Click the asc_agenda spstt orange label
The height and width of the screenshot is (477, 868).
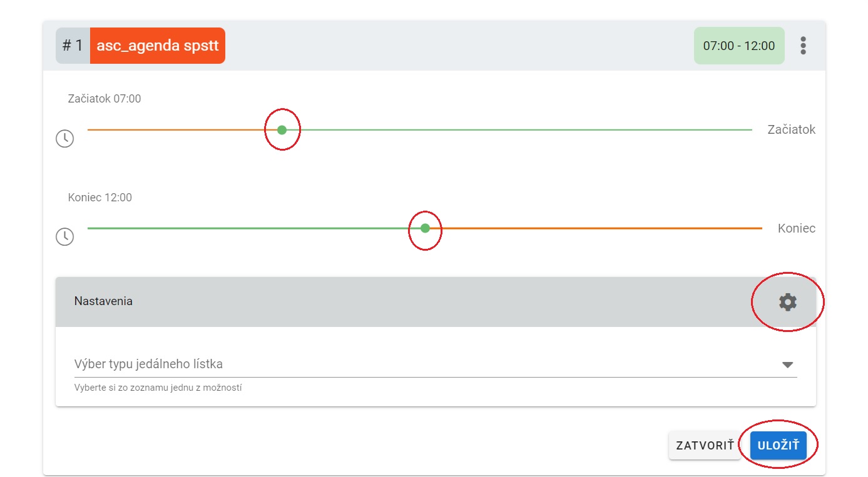[x=157, y=46]
